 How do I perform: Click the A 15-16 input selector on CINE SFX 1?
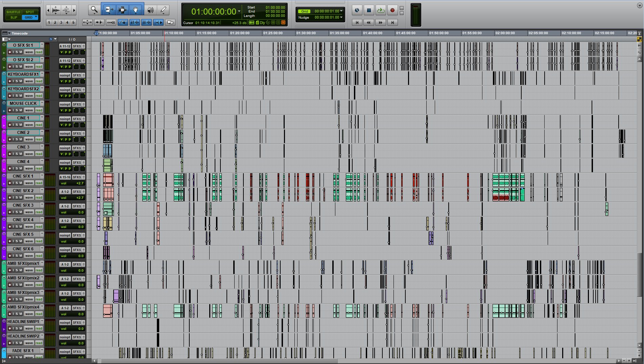(65, 177)
